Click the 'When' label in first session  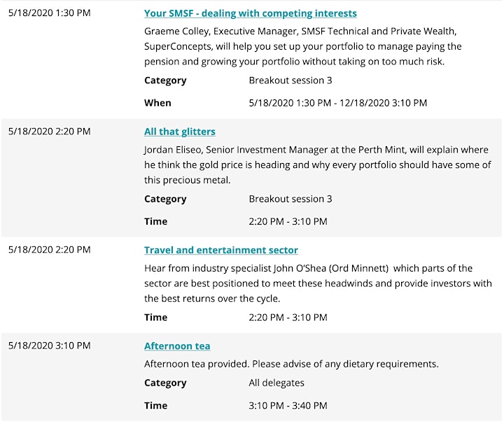point(157,103)
